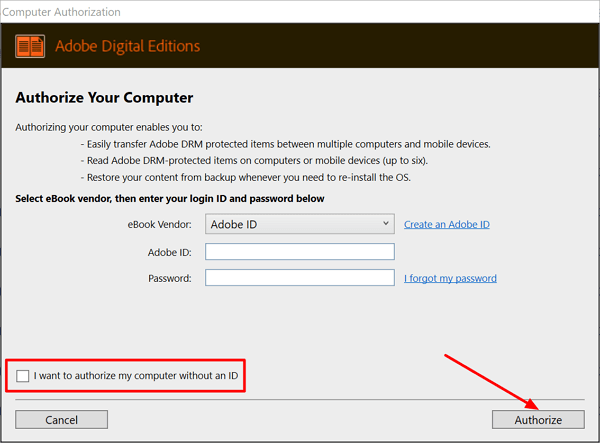Open the I forgot my password link
Screen dimensions: 600x443
coord(450,278)
